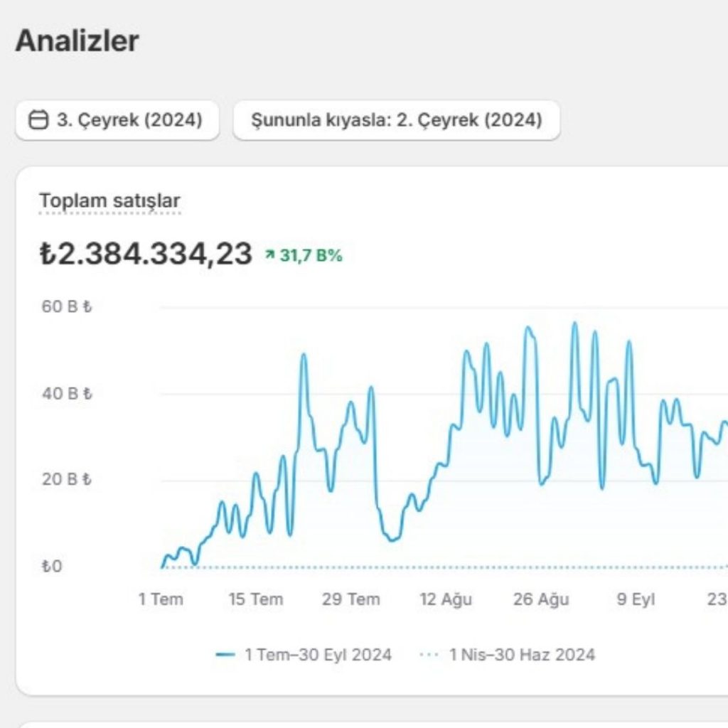Click the 31,7 B% change percentage
728x728 pixels.
click(311, 255)
